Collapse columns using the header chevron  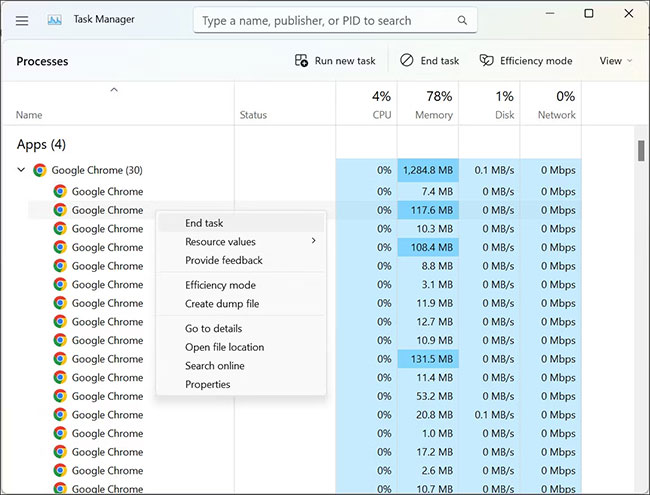tap(114, 90)
